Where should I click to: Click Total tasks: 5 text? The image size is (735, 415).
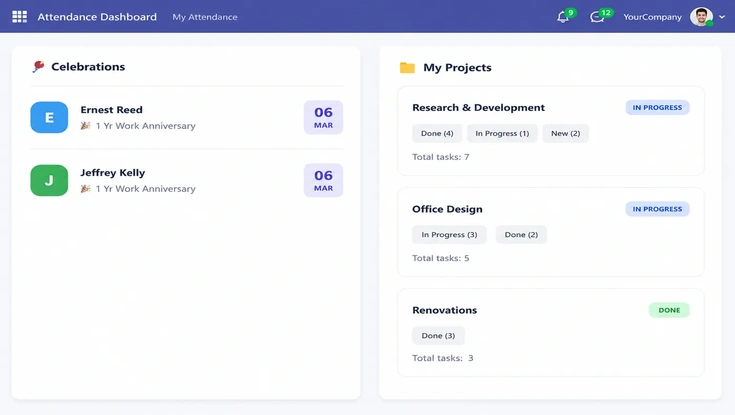point(441,258)
